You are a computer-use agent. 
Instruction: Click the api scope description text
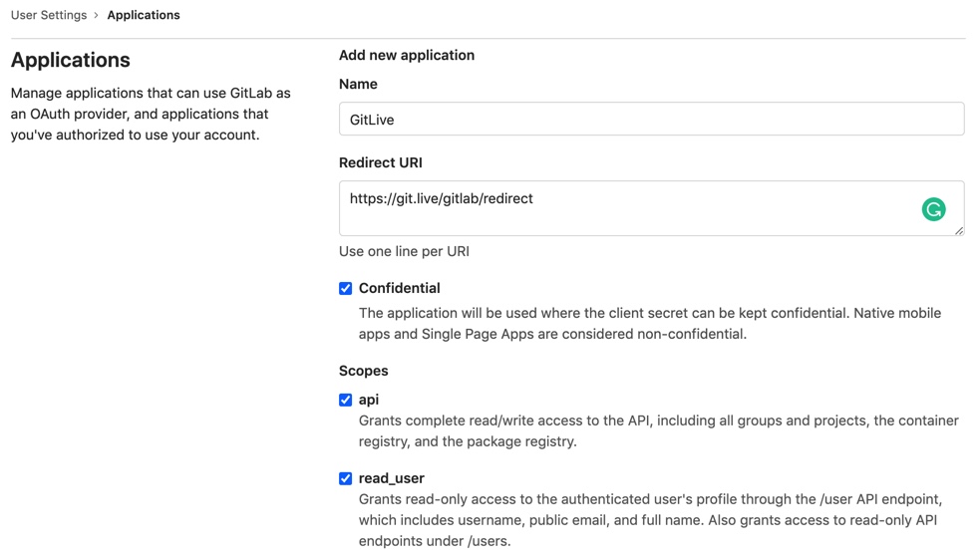658,431
